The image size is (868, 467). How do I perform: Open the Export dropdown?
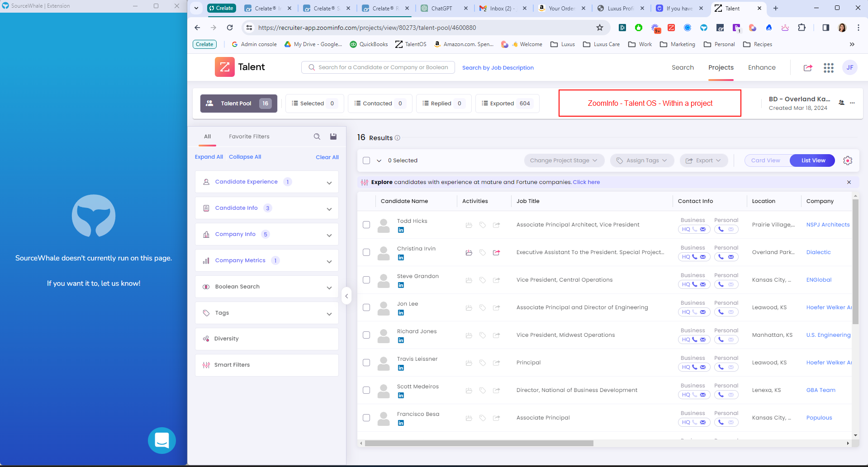(x=703, y=160)
